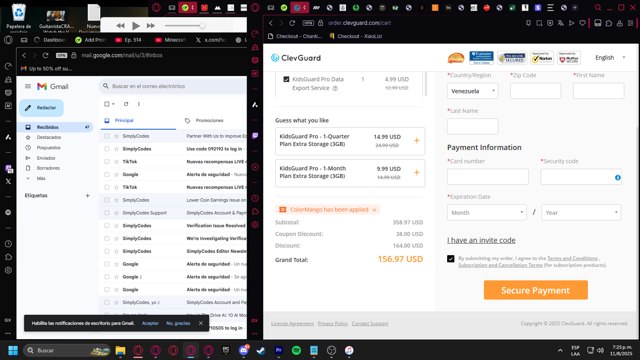The width and height of the screenshot is (640, 360).
Task: Add a new label next to Etiquetas
Action: 87,196
